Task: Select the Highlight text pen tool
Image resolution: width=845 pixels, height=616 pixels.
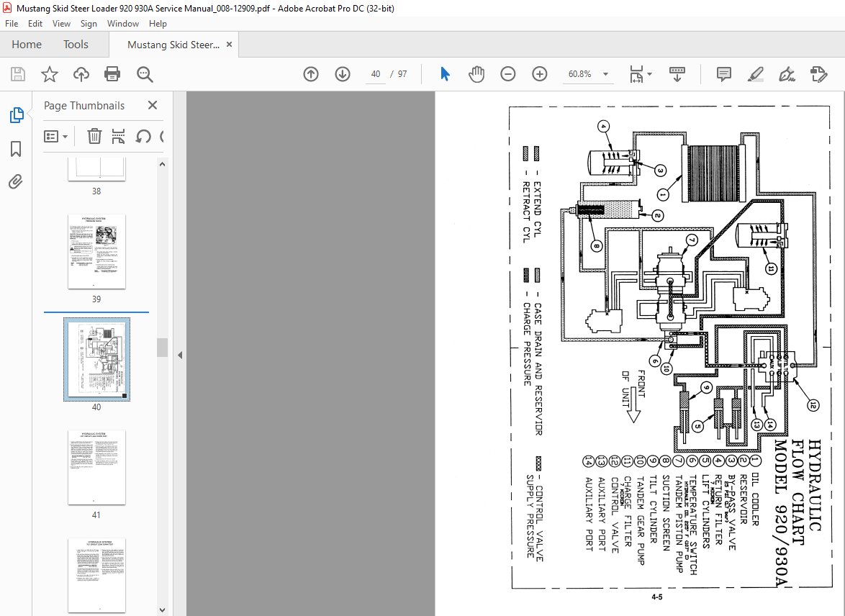Action: [x=756, y=74]
